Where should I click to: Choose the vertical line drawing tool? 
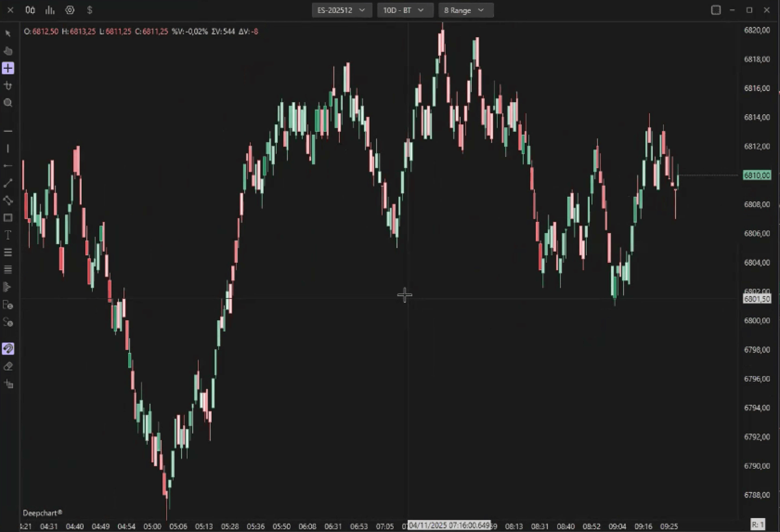click(8, 148)
